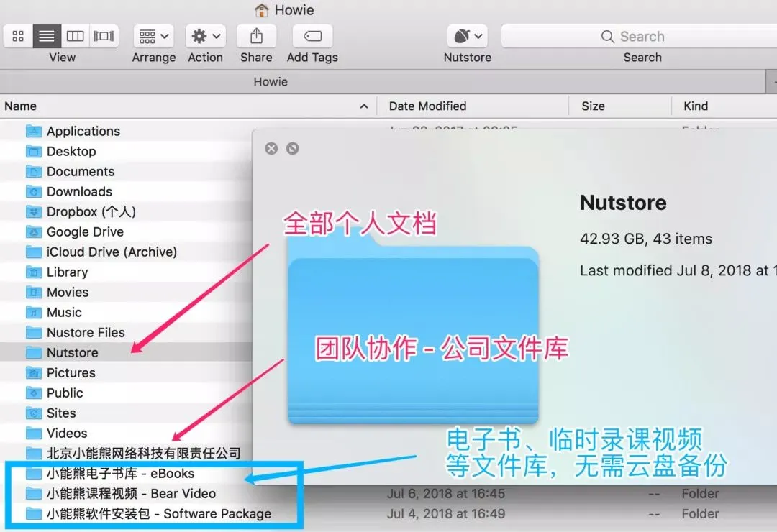Image resolution: width=777 pixels, height=532 pixels.
Task: Click the Documents row name
Action: [x=81, y=171]
